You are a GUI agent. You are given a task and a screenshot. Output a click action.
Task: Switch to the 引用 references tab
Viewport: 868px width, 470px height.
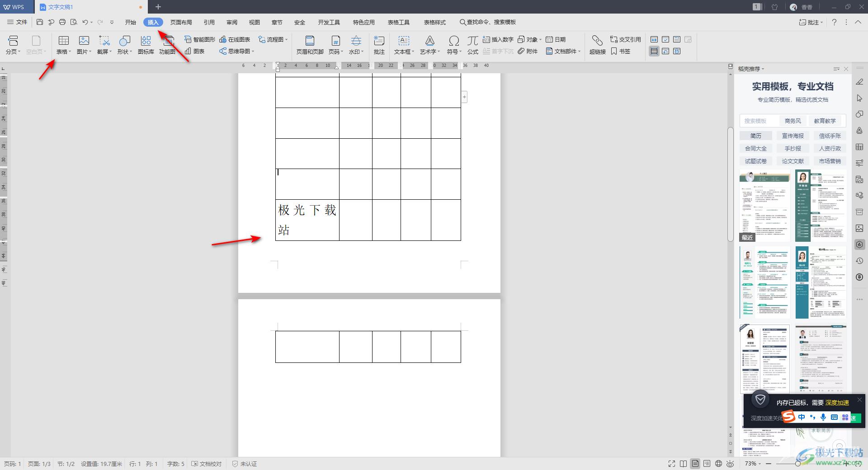click(x=209, y=22)
